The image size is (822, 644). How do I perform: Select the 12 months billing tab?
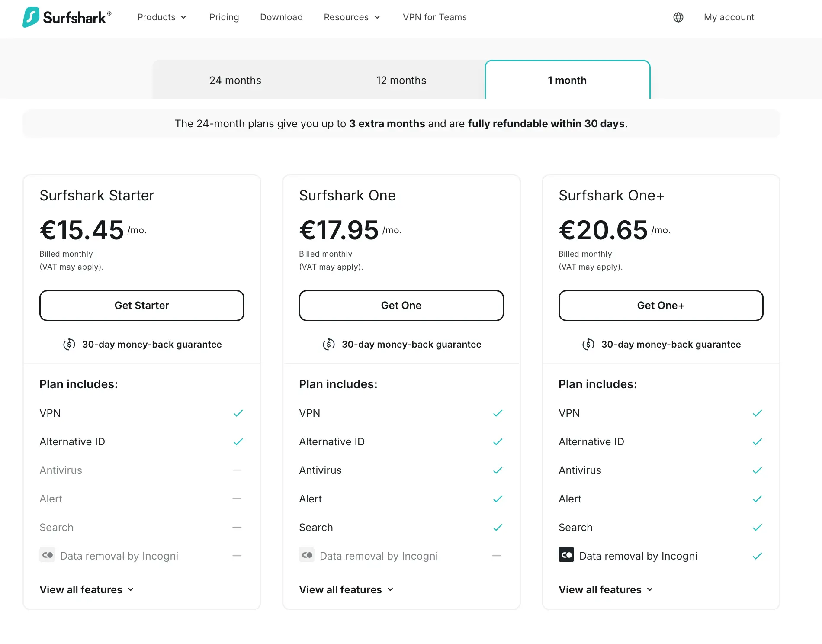(x=401, y=80)
